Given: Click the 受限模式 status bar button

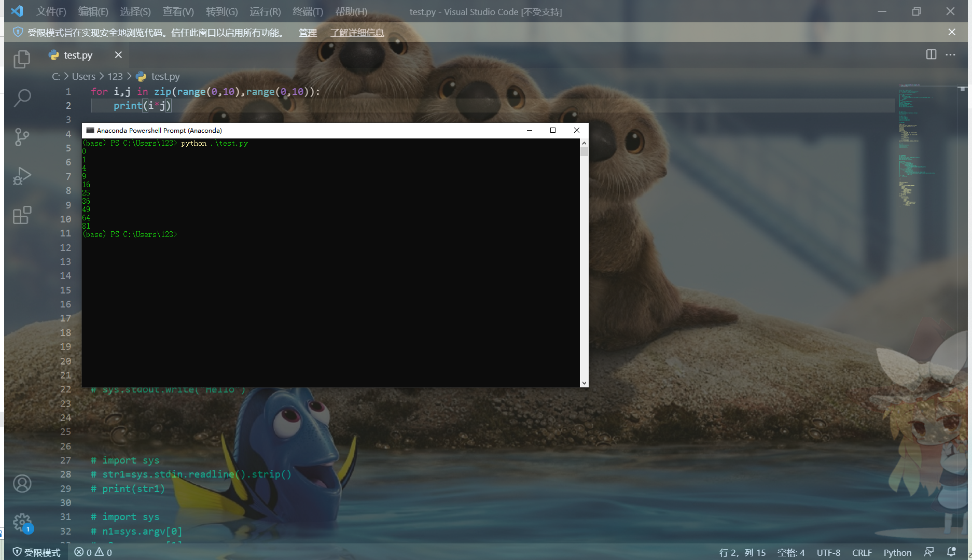Looking at the screenshot, I should 36,552.
